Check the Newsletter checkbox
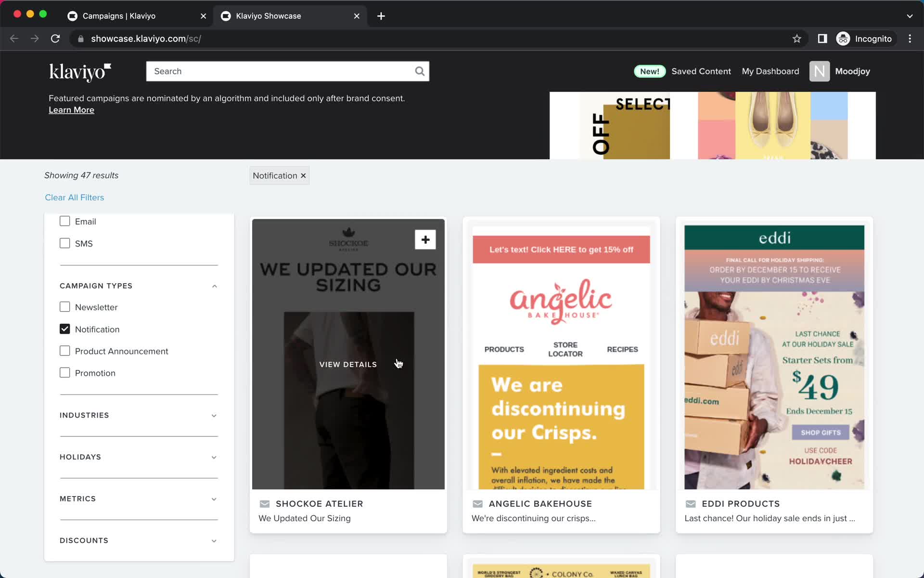 64,307
